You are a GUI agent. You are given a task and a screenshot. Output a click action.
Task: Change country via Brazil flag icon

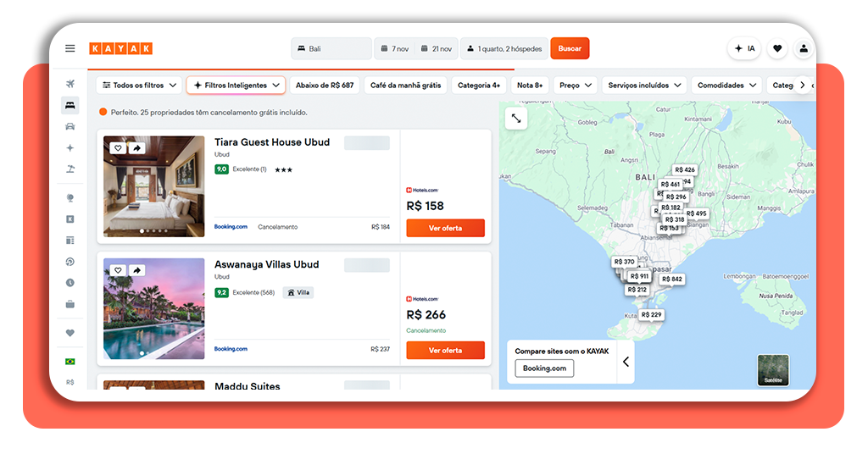pyautogui.click(x=70, y=362)
